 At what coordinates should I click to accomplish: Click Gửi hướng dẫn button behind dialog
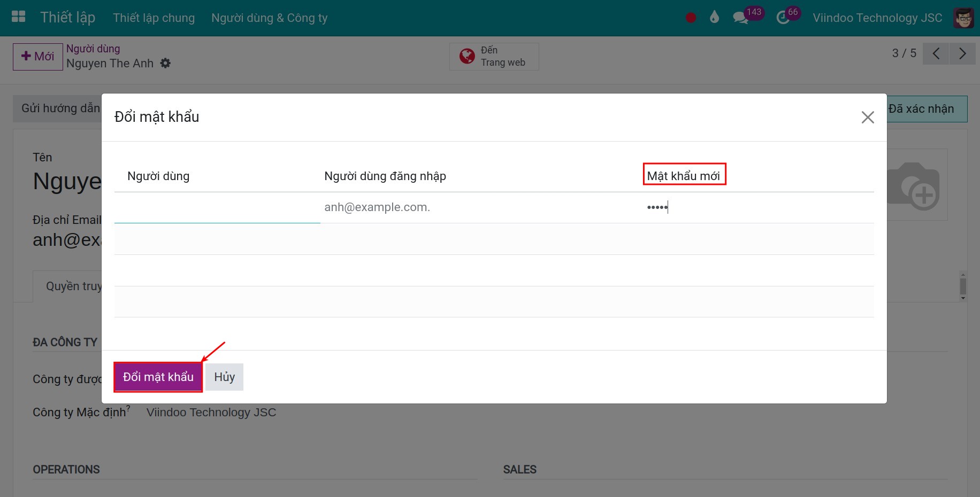[x=58, y=108]
